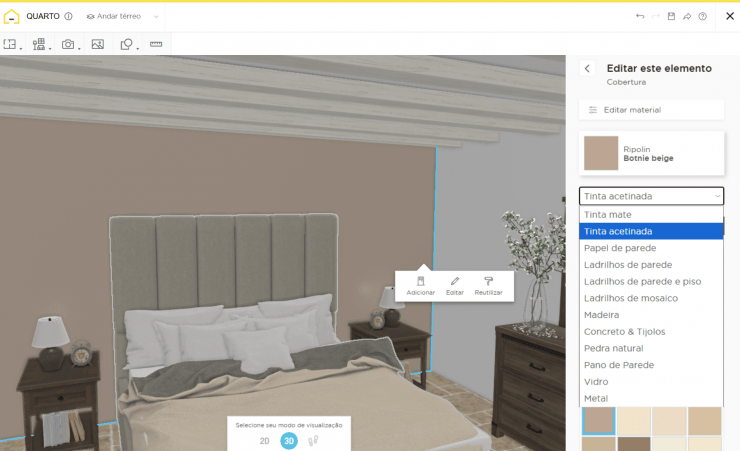
Task: Click Adicionar in the wall popup
Action: [x=420, y=286]
